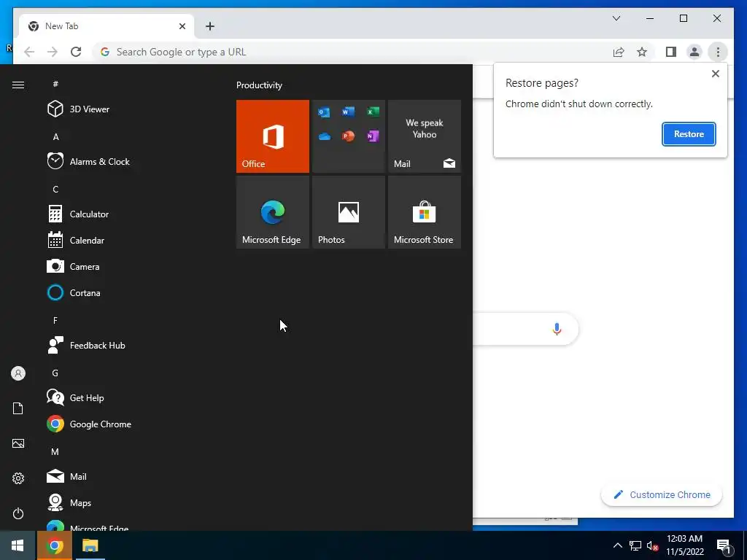Click the network icon in system tray
747x560 pixels.
635,545
